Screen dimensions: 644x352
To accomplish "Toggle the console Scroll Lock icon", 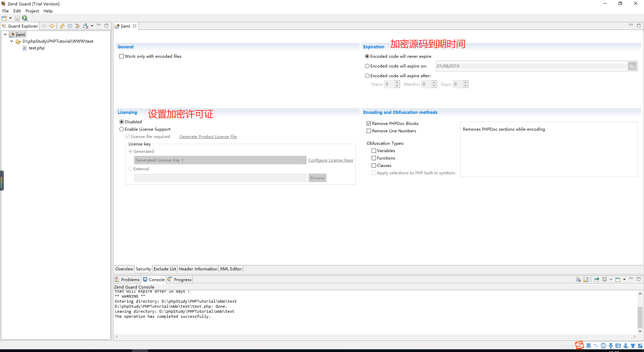I will coord(586,279).
